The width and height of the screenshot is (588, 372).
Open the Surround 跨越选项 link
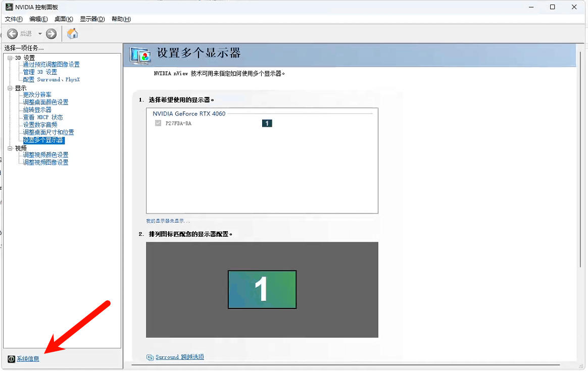(x=180, y=357)
